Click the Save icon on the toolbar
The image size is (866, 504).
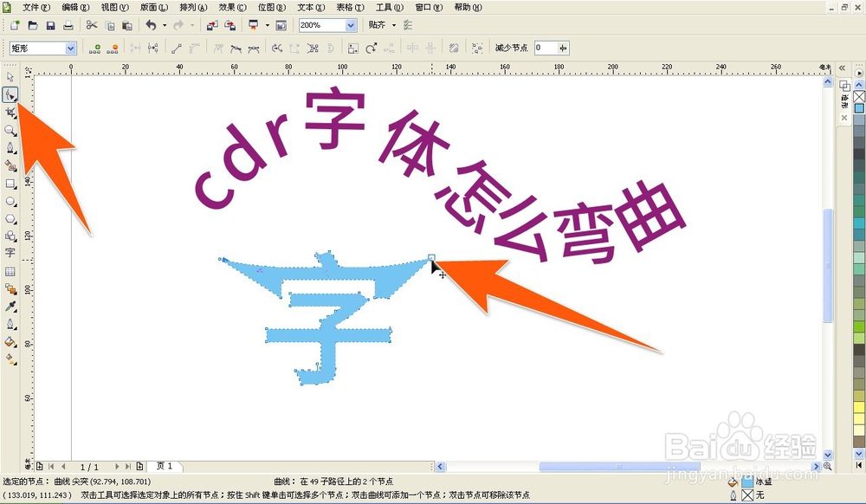(x=51, y=25)
